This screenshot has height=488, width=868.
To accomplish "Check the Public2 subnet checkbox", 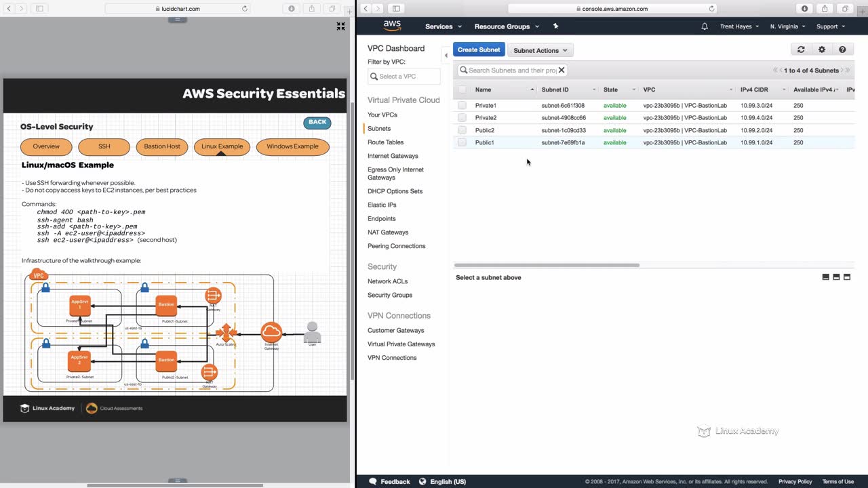I will pos(462,130).
